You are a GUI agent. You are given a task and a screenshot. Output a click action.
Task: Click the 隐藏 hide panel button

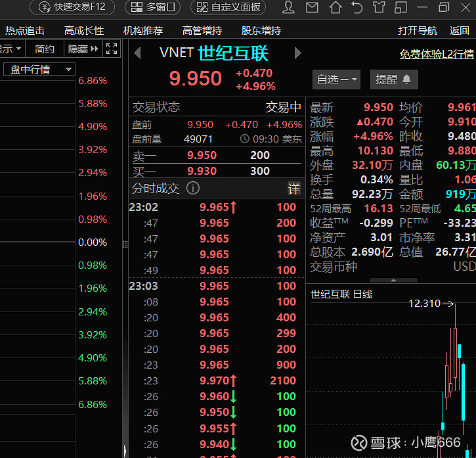pyautogui.click(x=83, y=49)
